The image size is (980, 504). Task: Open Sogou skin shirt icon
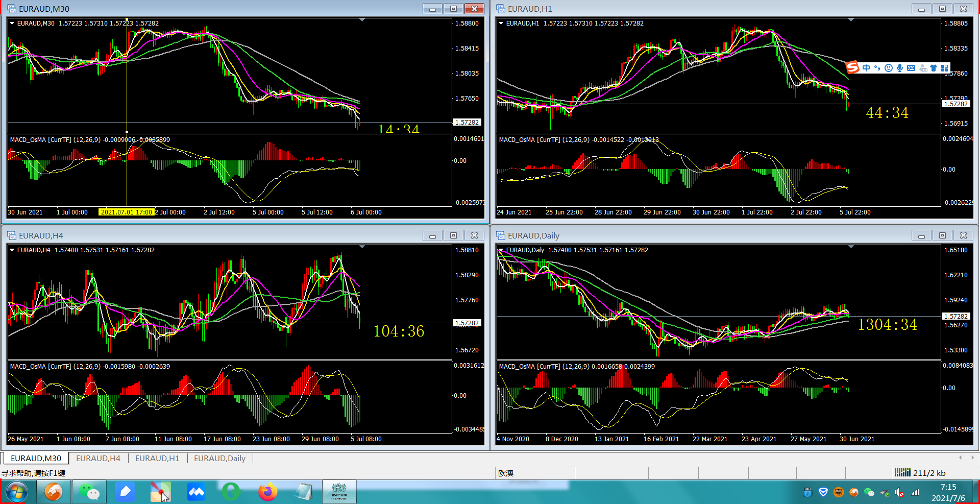[934, 68]
